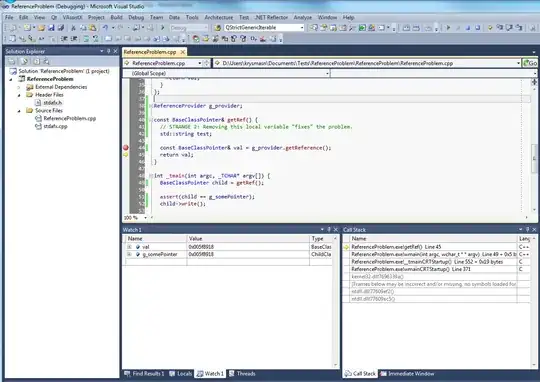Click the Continue debugging play icon

[x=448, y=28]
